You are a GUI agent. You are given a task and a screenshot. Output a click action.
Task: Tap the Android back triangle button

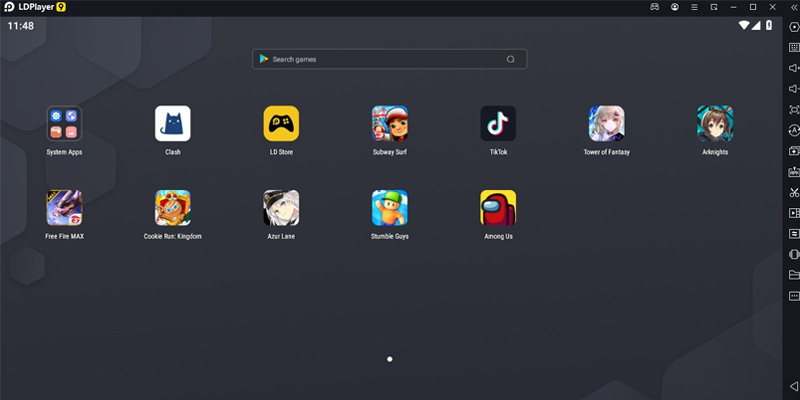coord(794,386)
